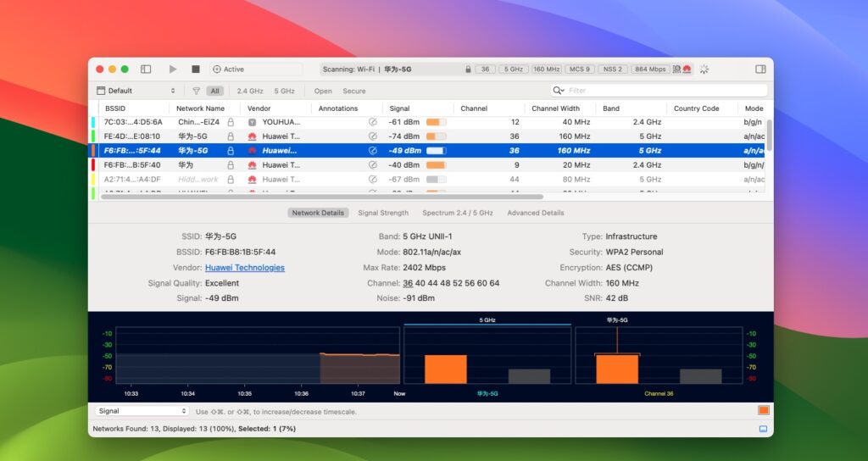The image size is (868, 461).
Task: Open the Spectrum 2.4 / 5 GHz tab
Action: [457, 213]
